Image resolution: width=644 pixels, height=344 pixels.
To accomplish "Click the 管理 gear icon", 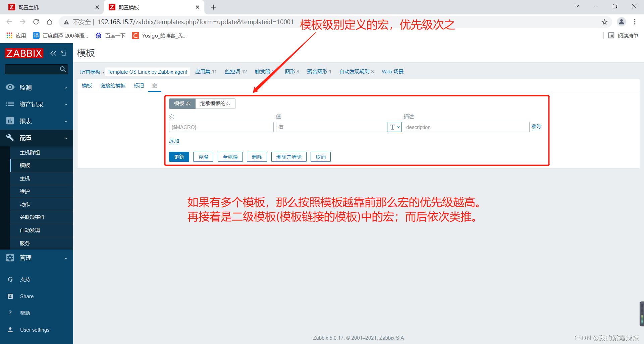I will [x=10, y=258].
